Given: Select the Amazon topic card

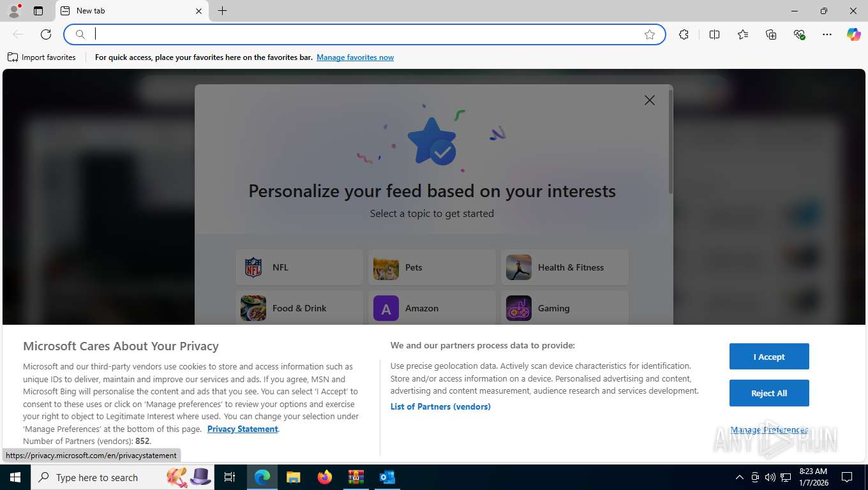Looking at the screenshot, I should 432,308.
